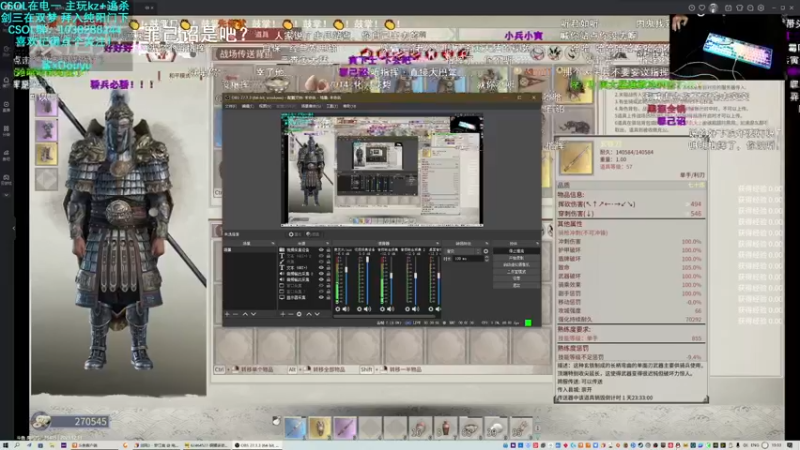Viewport: 800px width, 450px height.
Task: Click 开始录制 start recording button
Action: [x=516, y=258]
